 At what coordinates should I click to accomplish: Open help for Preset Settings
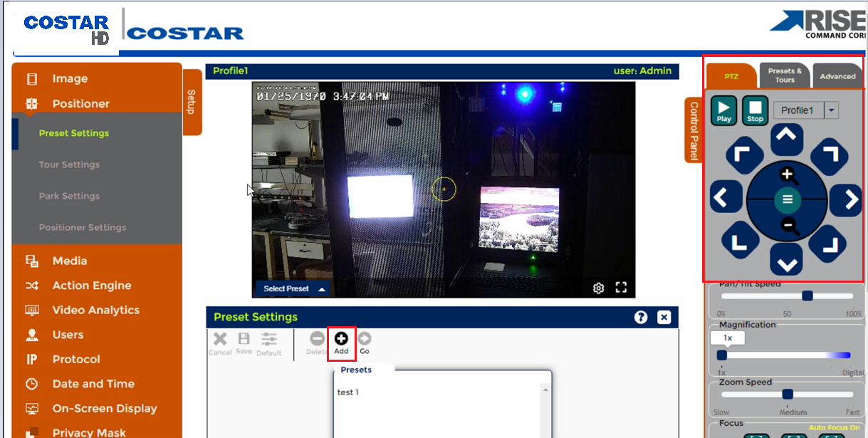641,318
